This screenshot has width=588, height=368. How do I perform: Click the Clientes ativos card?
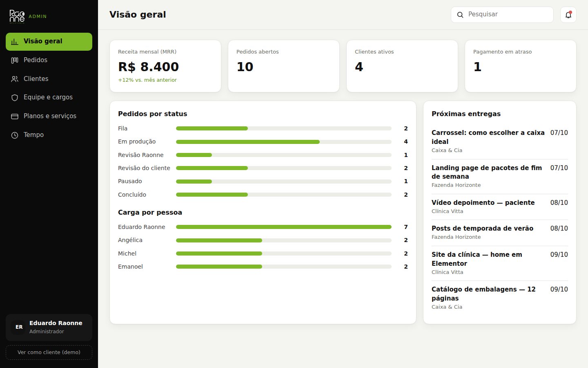[x=402, y=66]
